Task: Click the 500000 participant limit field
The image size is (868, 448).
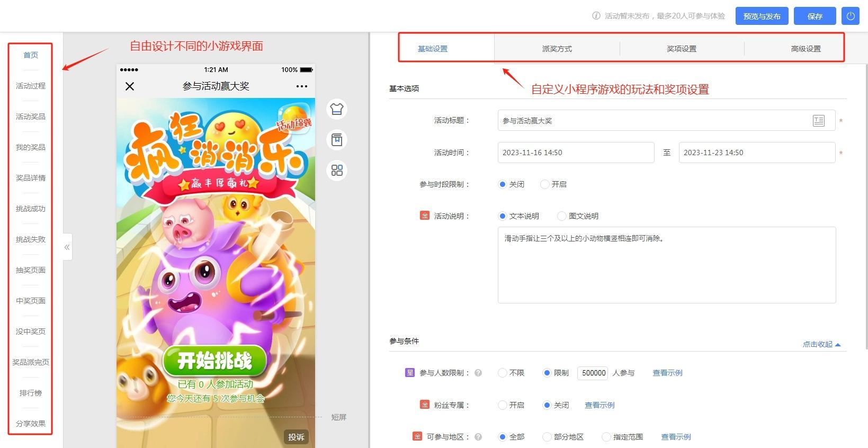Action: point(593,373)
